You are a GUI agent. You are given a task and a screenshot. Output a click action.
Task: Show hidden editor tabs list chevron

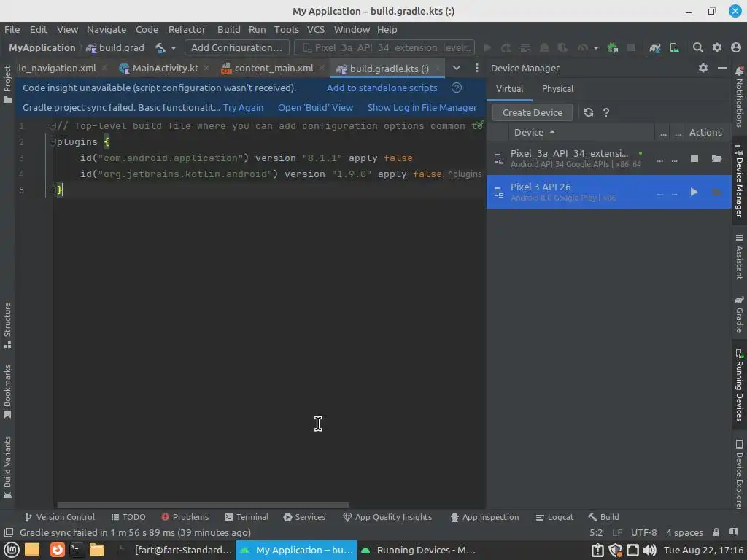(457, 68)
